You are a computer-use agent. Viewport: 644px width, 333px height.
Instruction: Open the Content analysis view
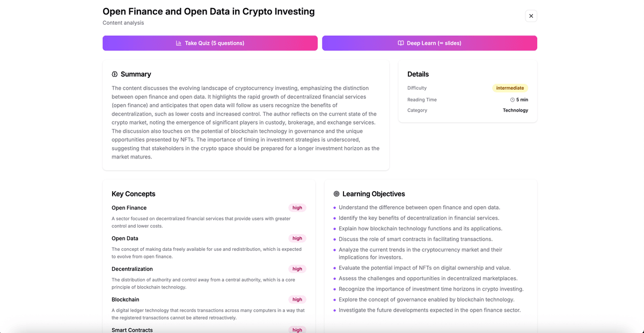[123, 23]
